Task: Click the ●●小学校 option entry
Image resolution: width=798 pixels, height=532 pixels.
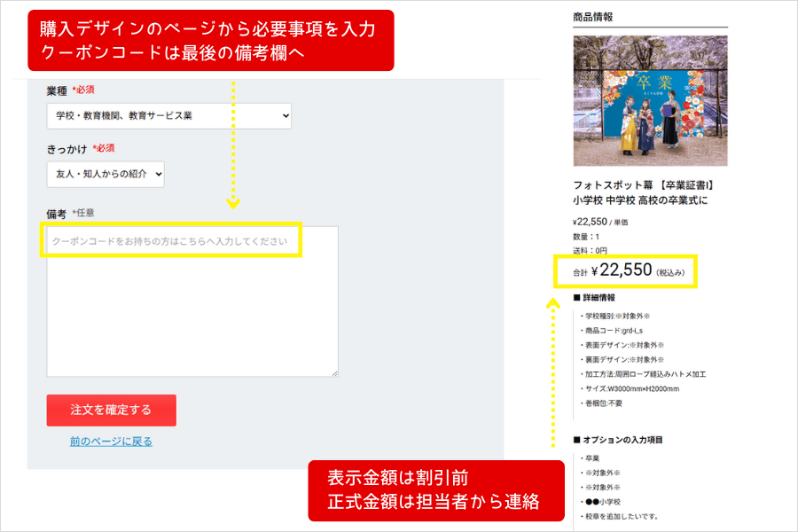Action: tap(605, 502)
